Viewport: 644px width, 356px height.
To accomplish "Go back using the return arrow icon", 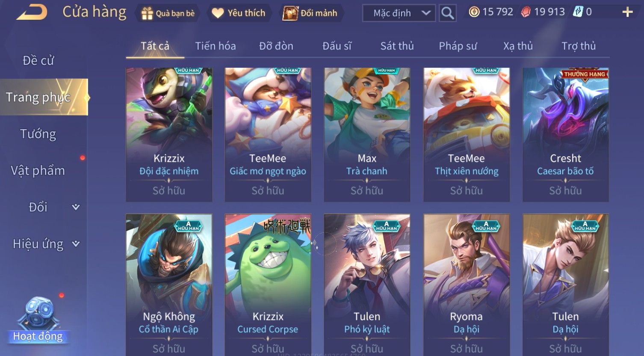I will coord(32,12).
